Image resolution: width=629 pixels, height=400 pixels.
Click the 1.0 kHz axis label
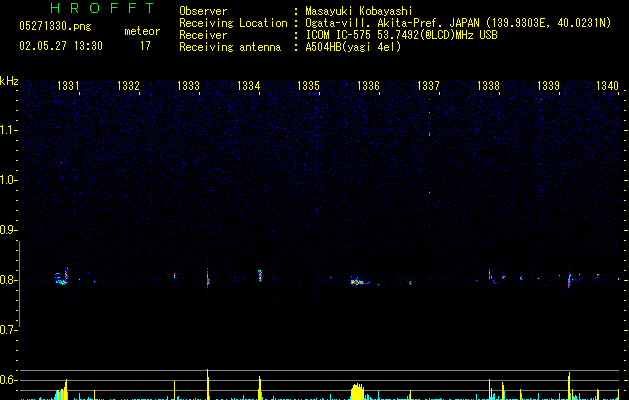coord(8,180)
